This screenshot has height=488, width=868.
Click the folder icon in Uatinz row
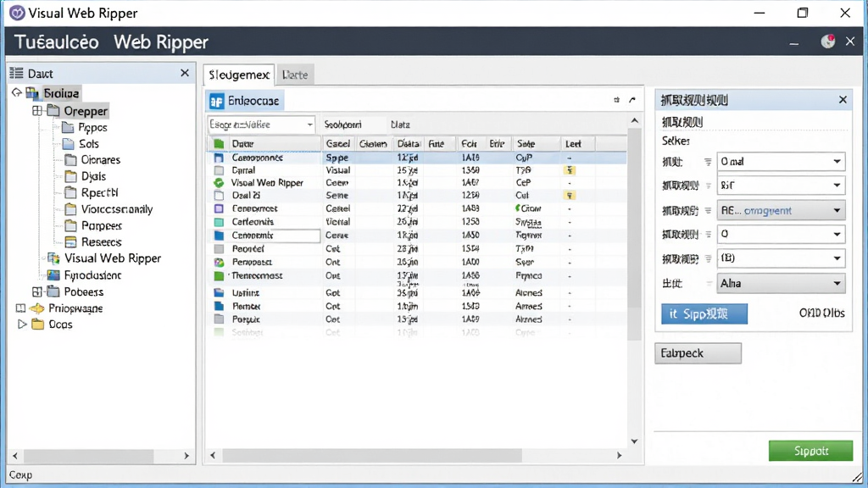(220, 292)
